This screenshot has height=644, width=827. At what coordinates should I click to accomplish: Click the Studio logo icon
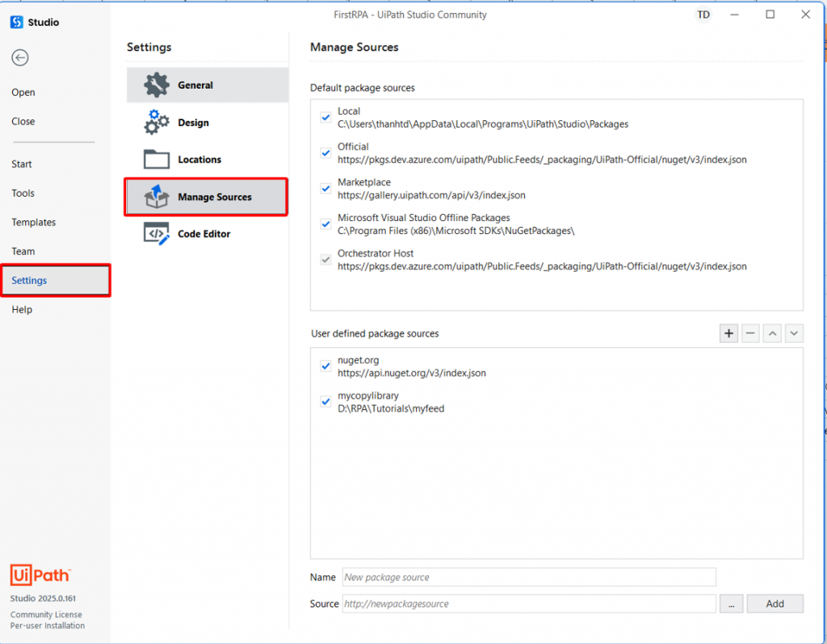point(17,22)
